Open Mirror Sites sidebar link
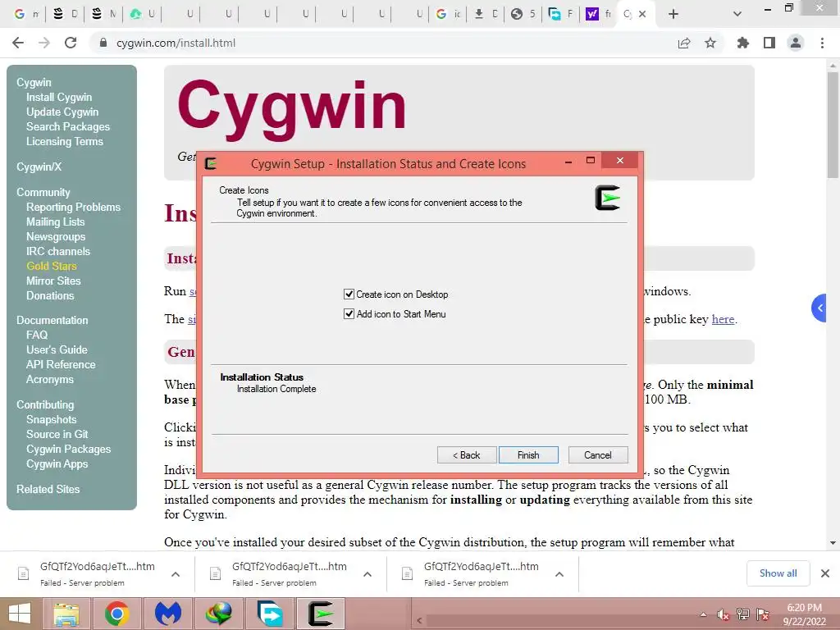 tap(53, 281)
